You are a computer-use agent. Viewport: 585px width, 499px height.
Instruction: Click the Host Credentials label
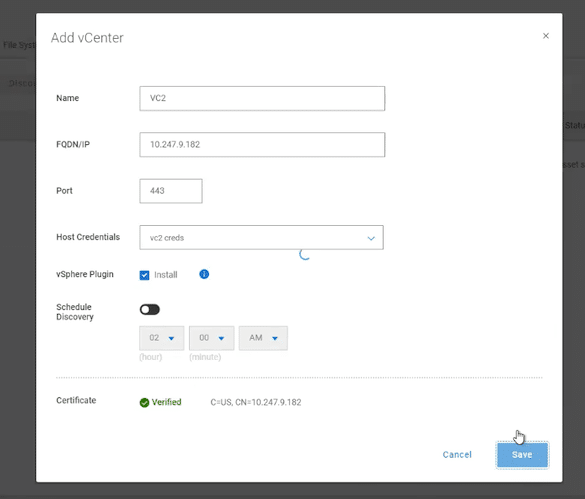coord(88,237)
